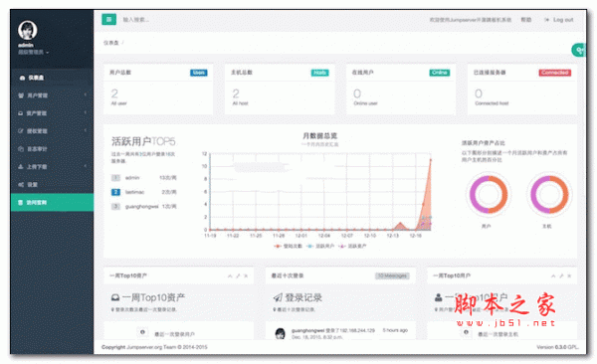
Task: Close the 一周Top10资产 panel
Action: [x=246, y=276]
